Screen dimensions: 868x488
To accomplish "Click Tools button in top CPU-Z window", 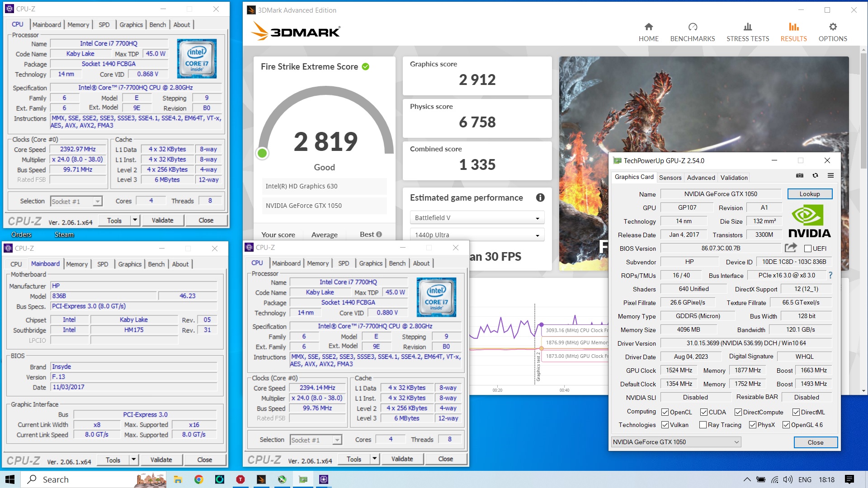I will pyautogui.click(x=114, y=220).
